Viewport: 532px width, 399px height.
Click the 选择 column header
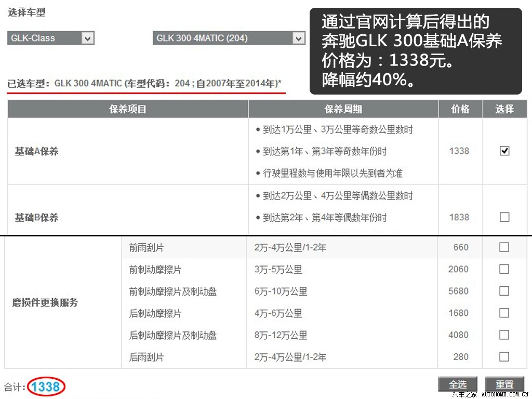505,109
